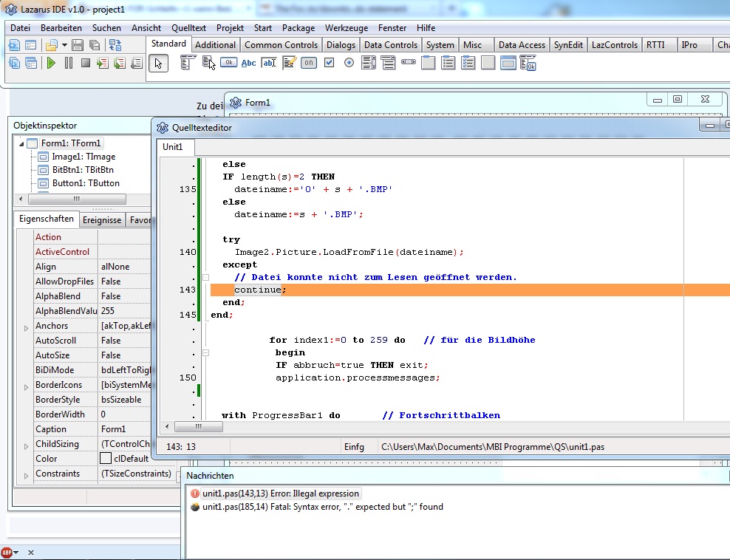The image size is (730, 560).
Task: Switch to the Ereignisse tab
Action: point(102,220)
